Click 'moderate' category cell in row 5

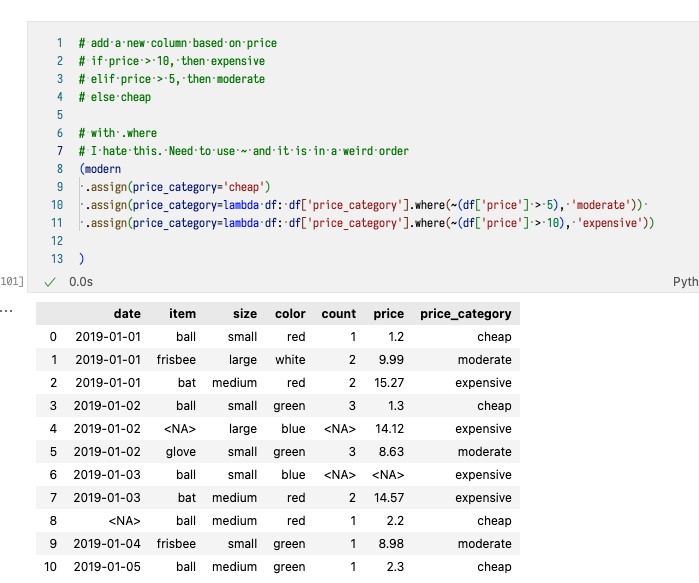[485, 452]
